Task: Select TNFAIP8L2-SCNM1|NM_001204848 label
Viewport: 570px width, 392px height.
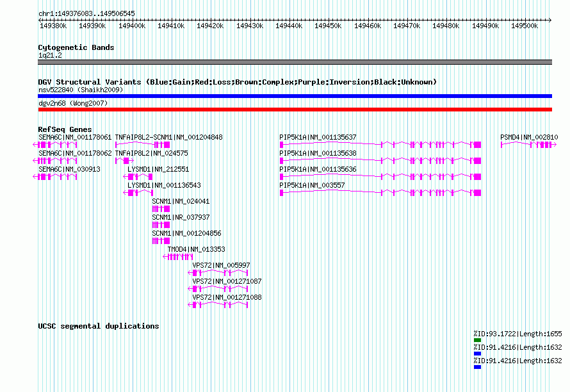Action: tap(168, 137)
